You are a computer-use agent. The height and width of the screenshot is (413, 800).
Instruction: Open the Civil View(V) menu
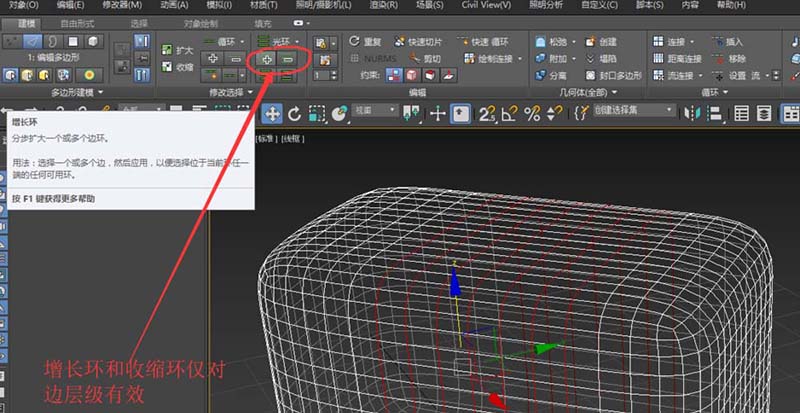click(486, 5)
